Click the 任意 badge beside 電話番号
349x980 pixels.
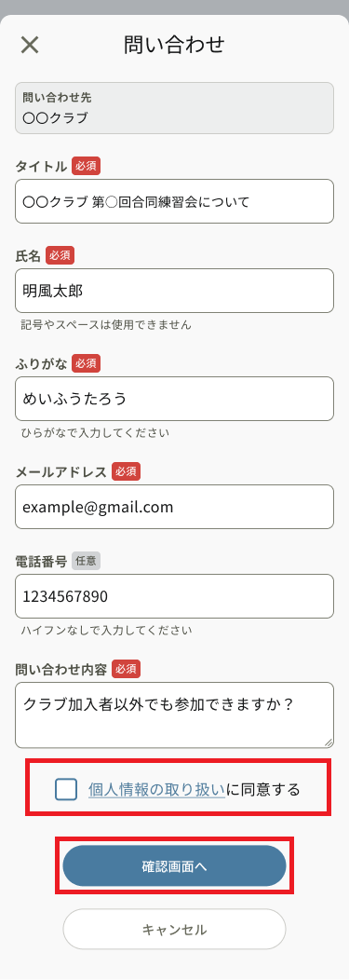coord(87,561)
